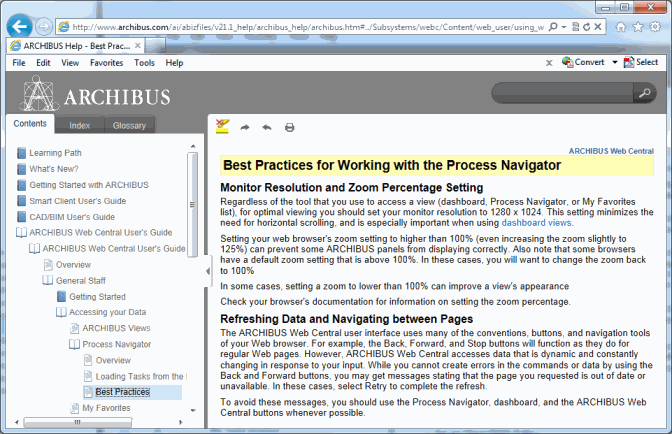This screenshot has height=434, width=672.
Task: Click the contents pane scroll down arrow
Action: pyautogui.click(x=193, y=410)
